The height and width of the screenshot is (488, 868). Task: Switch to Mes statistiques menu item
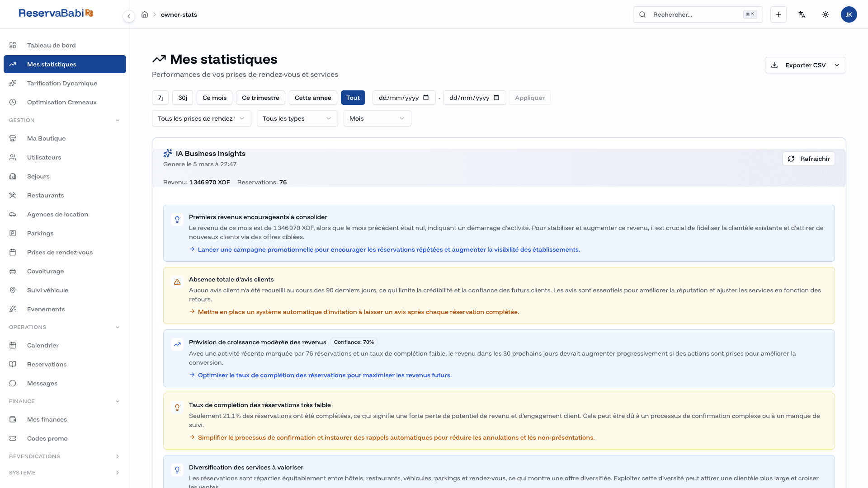pyautogui.click(x=51, y=64)
